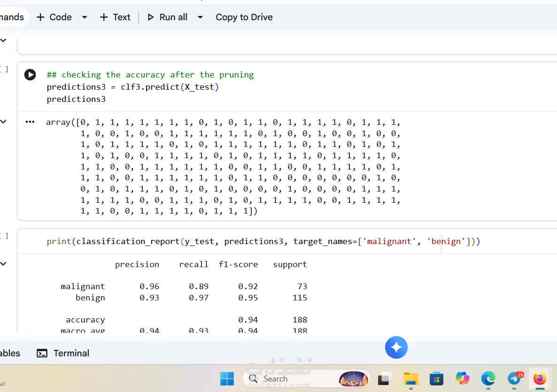Click Copy to Drive
557x392 pixels.
[x=244, y=17]
